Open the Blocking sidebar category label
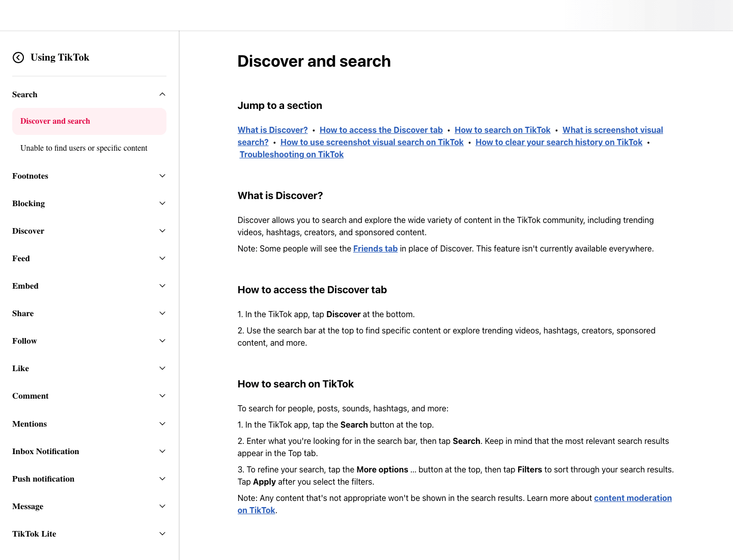The height and width of the screenshot is (560, 733). coord(29,204)
